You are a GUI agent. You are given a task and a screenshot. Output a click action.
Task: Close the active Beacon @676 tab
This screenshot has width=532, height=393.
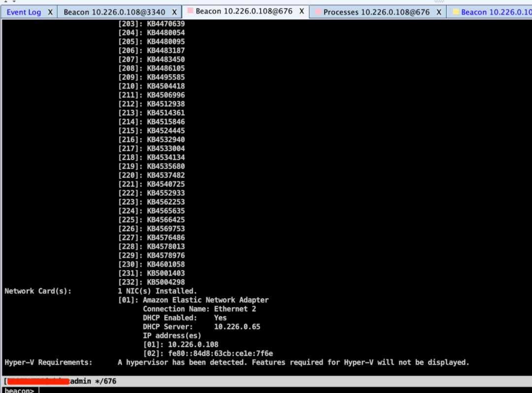(302, 11)
